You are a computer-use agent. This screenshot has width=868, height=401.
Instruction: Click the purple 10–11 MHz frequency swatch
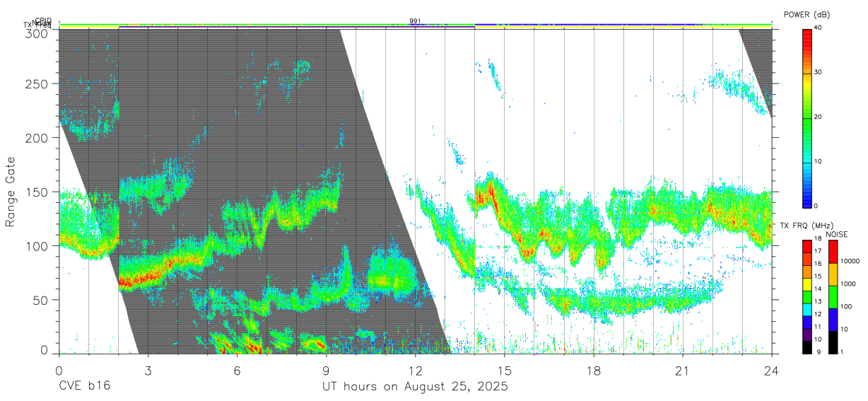coord(807,335)
